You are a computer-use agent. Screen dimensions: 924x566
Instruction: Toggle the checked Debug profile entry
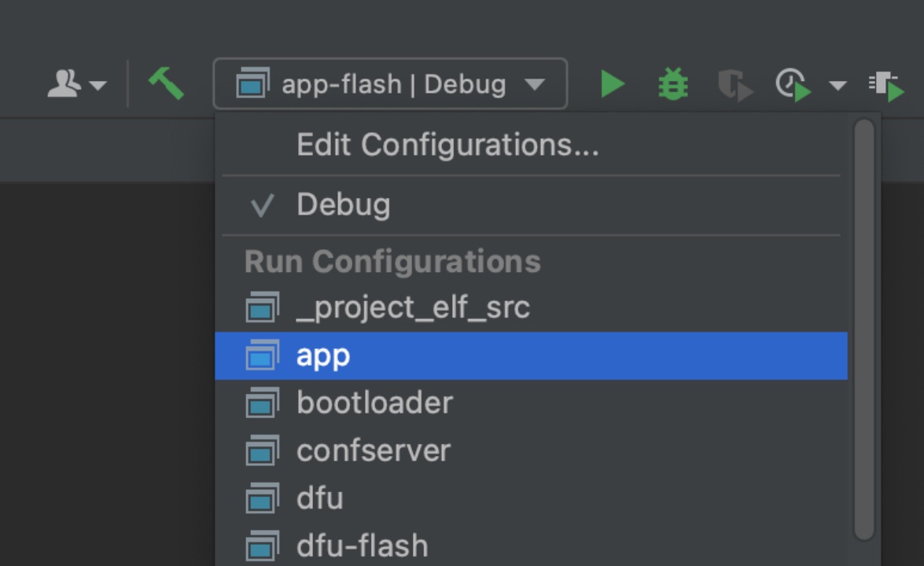531,205
